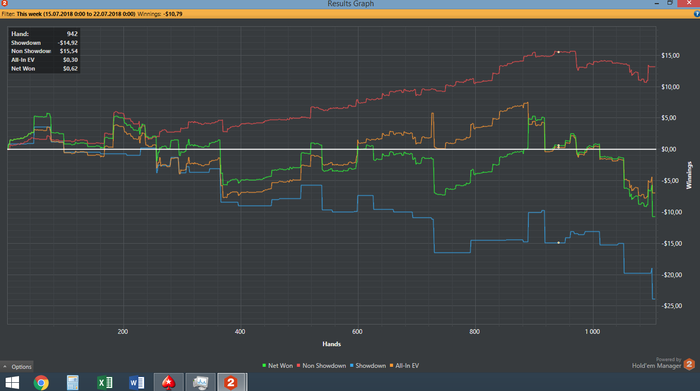Click the -$25,00 y-axis label
This screenshot has height=391, width=700.
point(671,306)
